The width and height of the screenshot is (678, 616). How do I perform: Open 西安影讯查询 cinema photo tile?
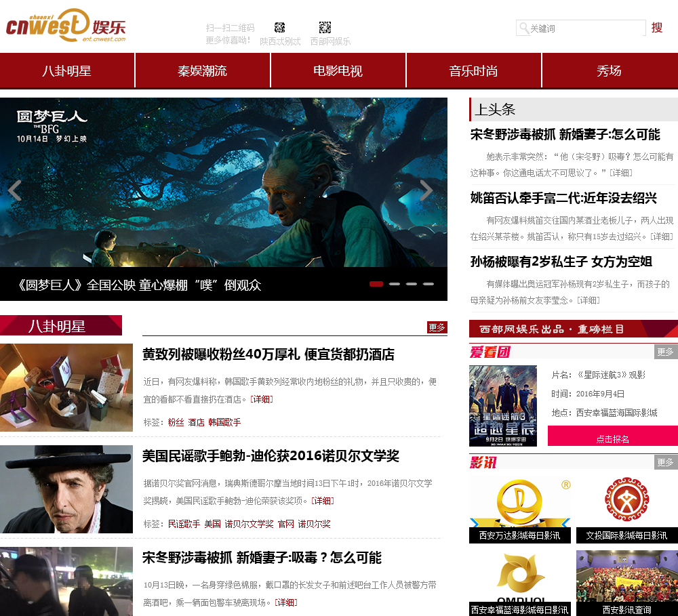[627, 583]
